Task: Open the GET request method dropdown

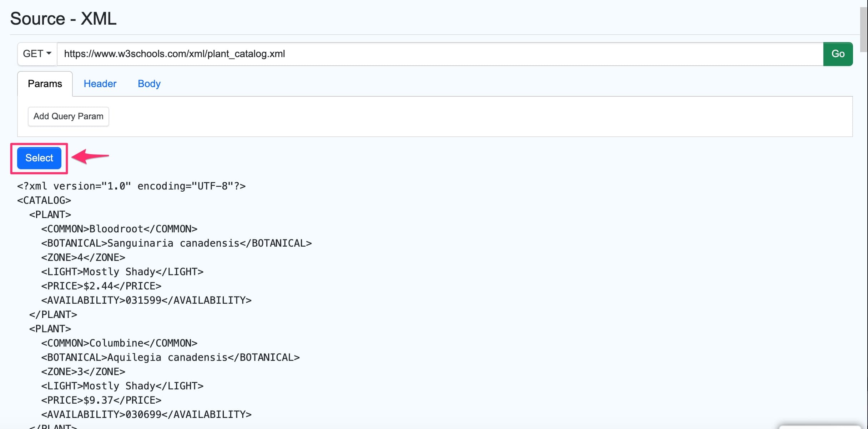Action: [x=36, y=54]
